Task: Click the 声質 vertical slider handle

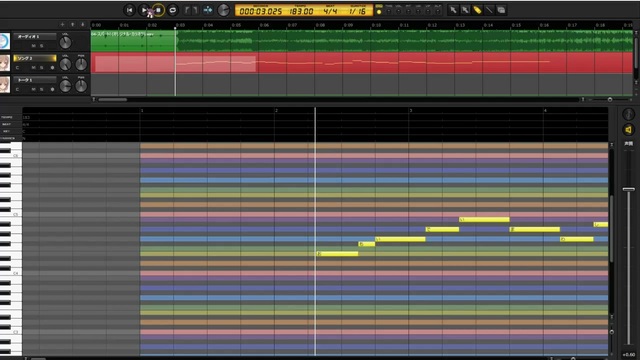Action: 629,189
